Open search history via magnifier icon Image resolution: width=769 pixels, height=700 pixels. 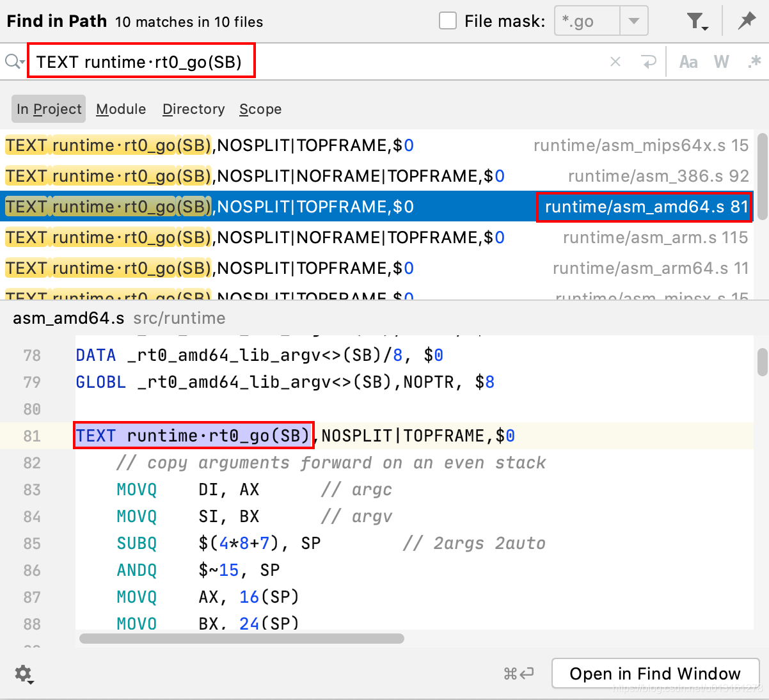coord(14,61)
